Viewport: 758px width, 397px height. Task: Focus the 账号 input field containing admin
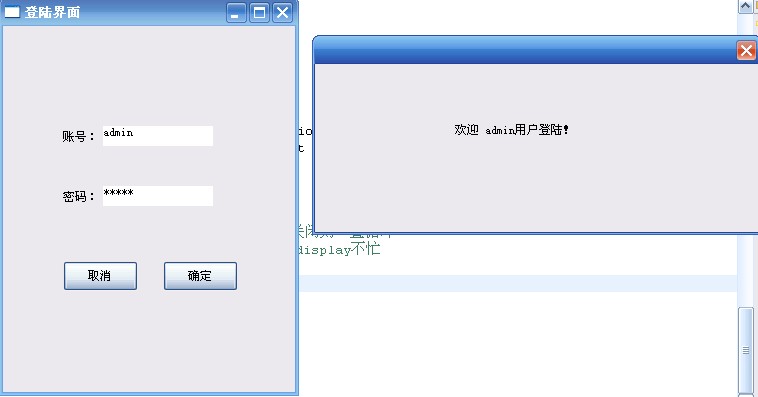pos(158,136)
